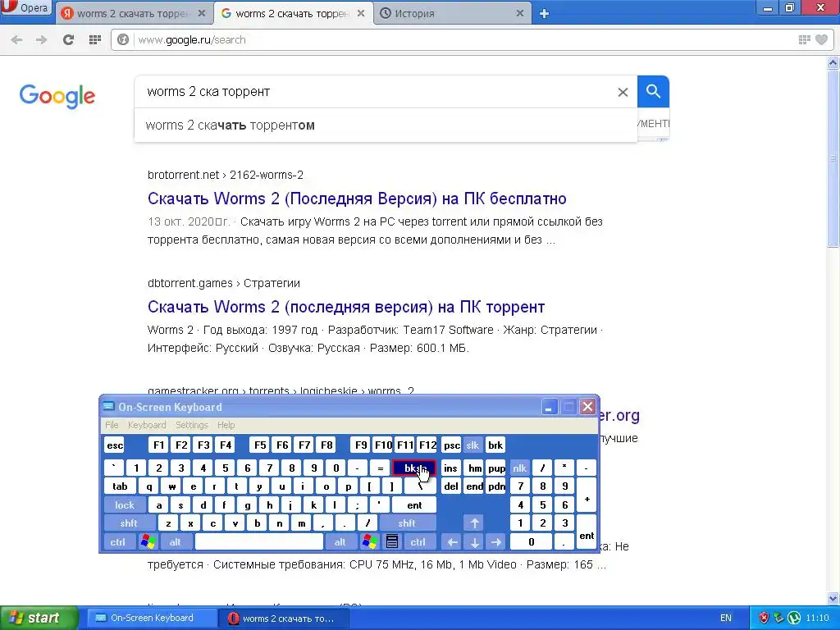The image size is (840, 630).
Task: Switch to the Yandex worms 2 tab
Action: pos(134,13)
